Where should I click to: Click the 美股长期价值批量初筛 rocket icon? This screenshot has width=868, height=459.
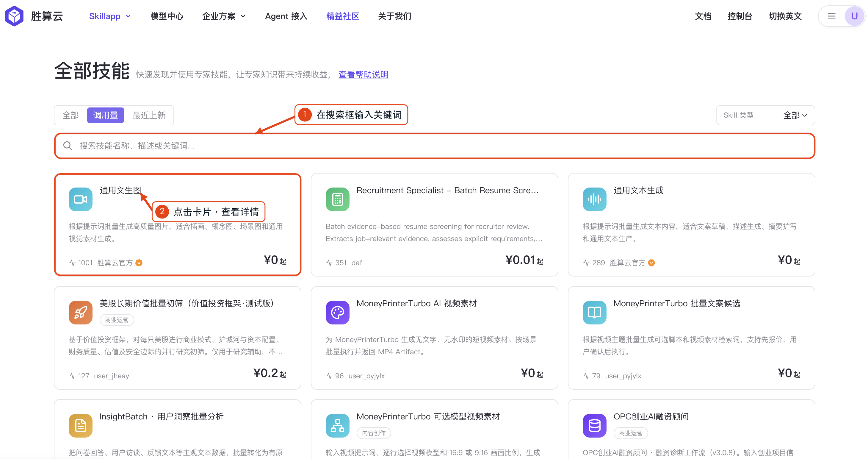[81, 312]
